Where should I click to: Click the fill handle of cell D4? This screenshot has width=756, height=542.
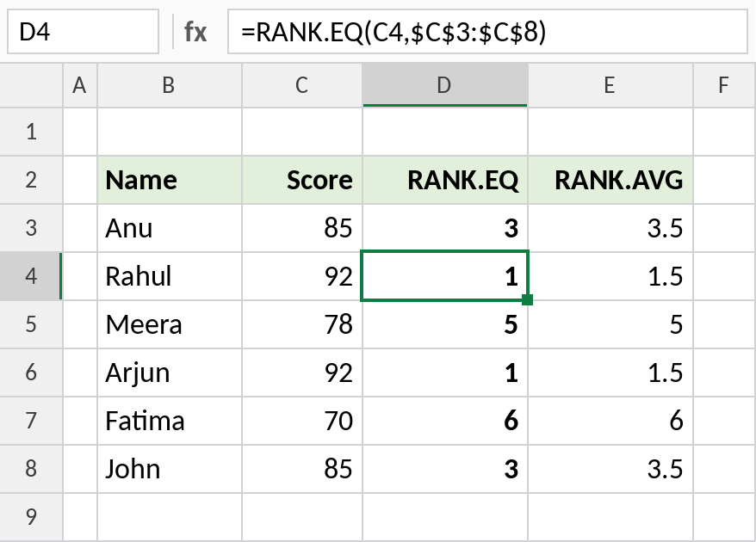tap(528, 299)
